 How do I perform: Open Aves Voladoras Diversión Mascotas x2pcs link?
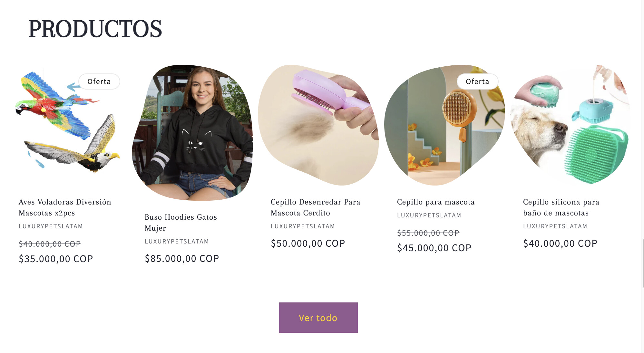pos(65,207)
